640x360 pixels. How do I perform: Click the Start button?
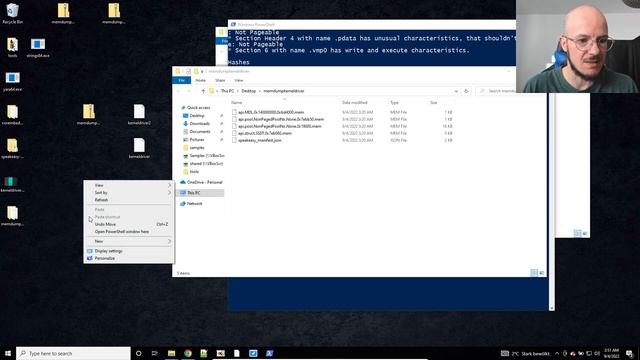coord(8,353)
